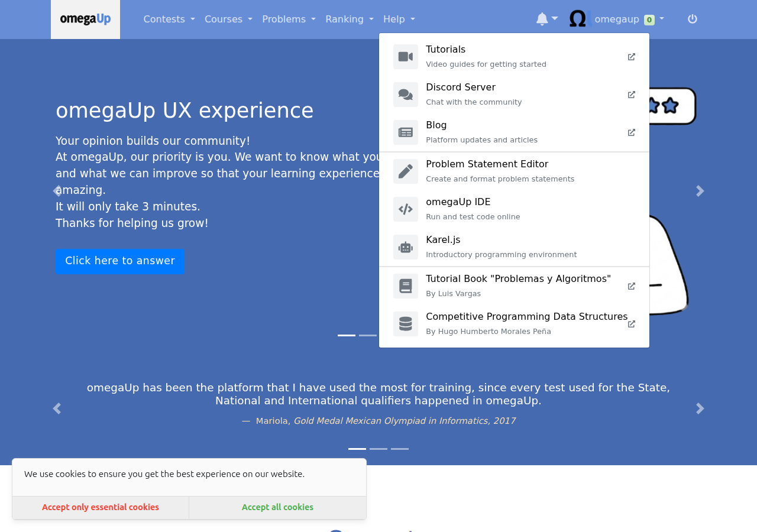
Task: Click the omega user avatar
Action: (580, 19)
